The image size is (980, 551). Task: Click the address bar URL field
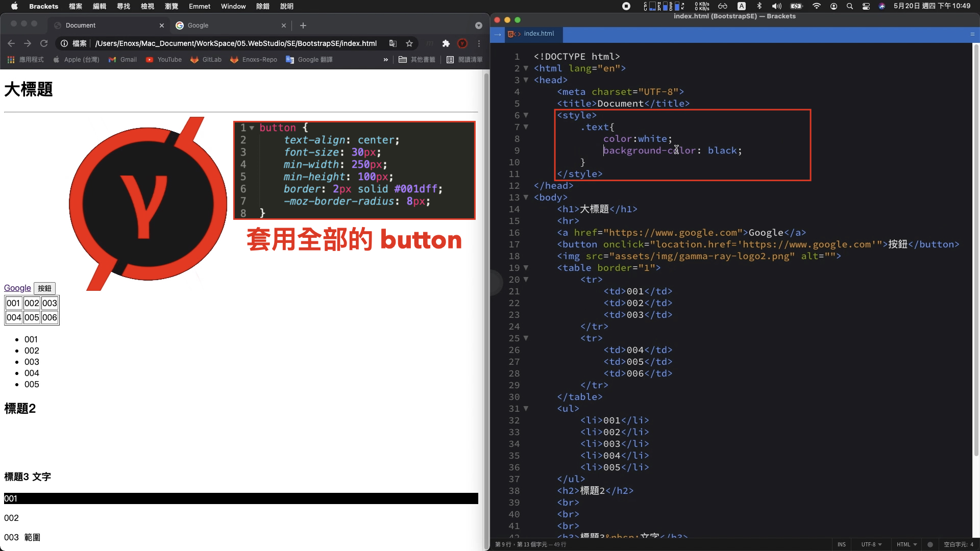[236, 43]
